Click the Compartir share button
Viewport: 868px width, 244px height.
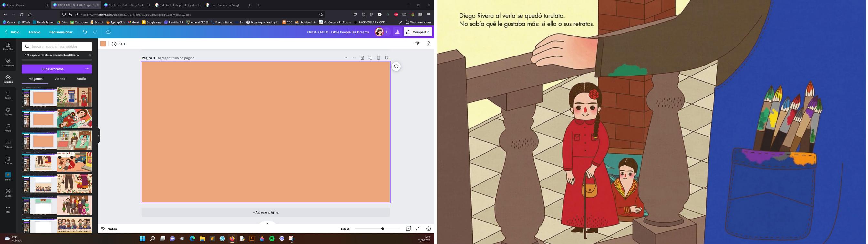point(418,32)
